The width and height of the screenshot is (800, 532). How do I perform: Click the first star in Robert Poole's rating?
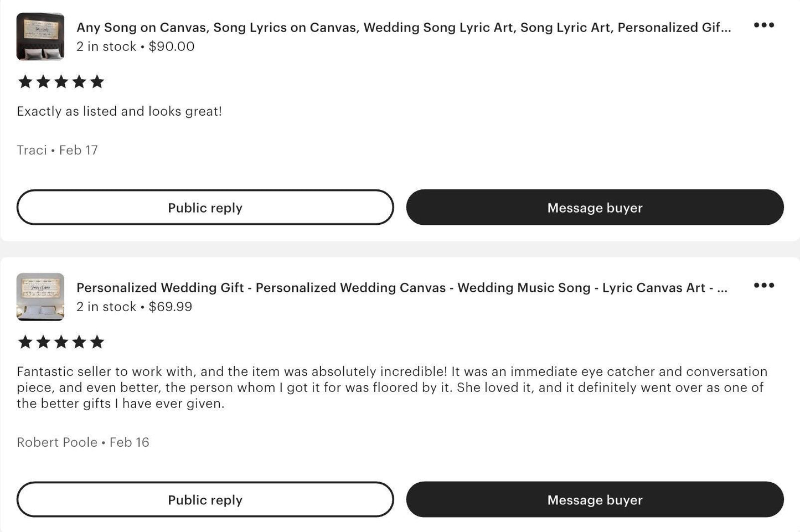pyautogui.click(x=25, y=342)
